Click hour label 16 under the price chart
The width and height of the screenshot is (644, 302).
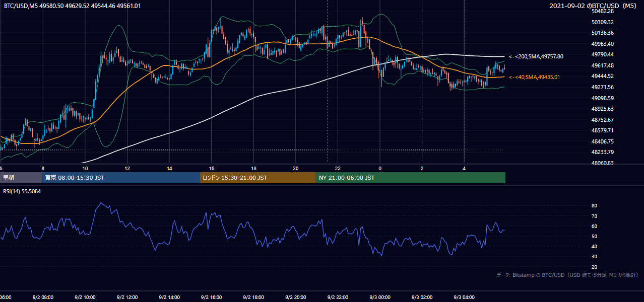tap(212, 168)
